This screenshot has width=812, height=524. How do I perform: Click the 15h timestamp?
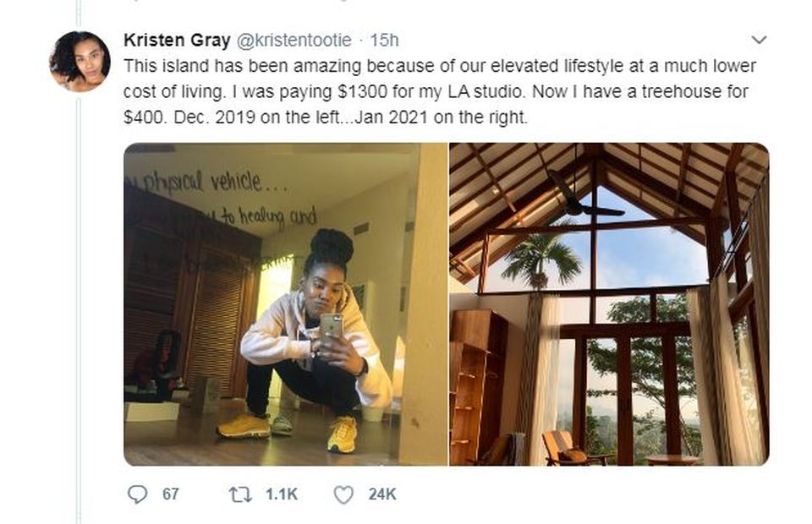coord(385,40)
